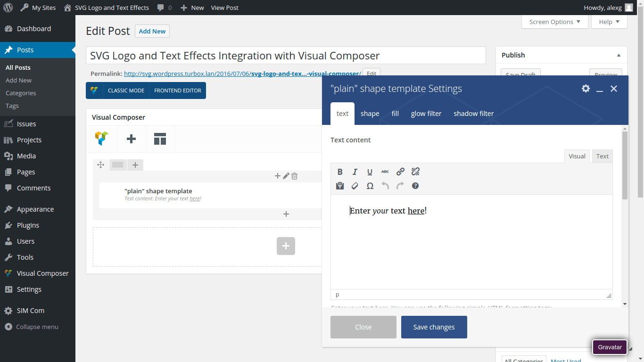644x362 pixels.
Task: Select the text tab in settings dialog
Action: 343,114
